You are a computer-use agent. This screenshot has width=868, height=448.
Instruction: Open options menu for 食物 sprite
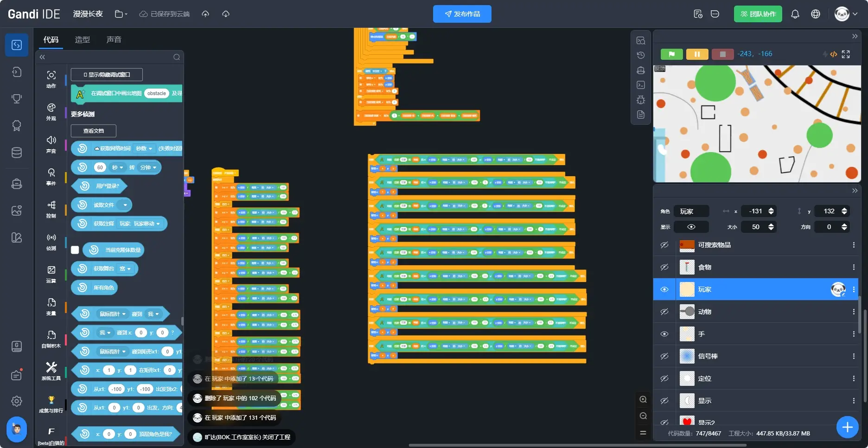point(854,267)
